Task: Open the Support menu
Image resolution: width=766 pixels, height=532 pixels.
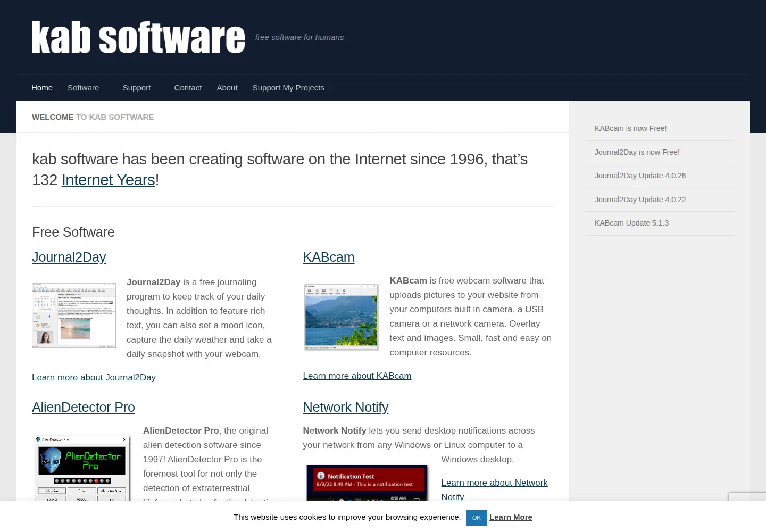Action: tap(137, 88)
